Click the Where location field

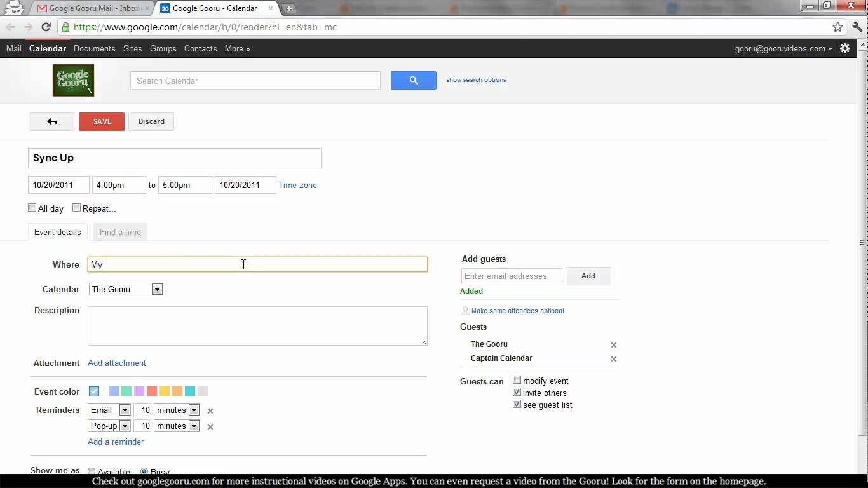tap(257, 264)
